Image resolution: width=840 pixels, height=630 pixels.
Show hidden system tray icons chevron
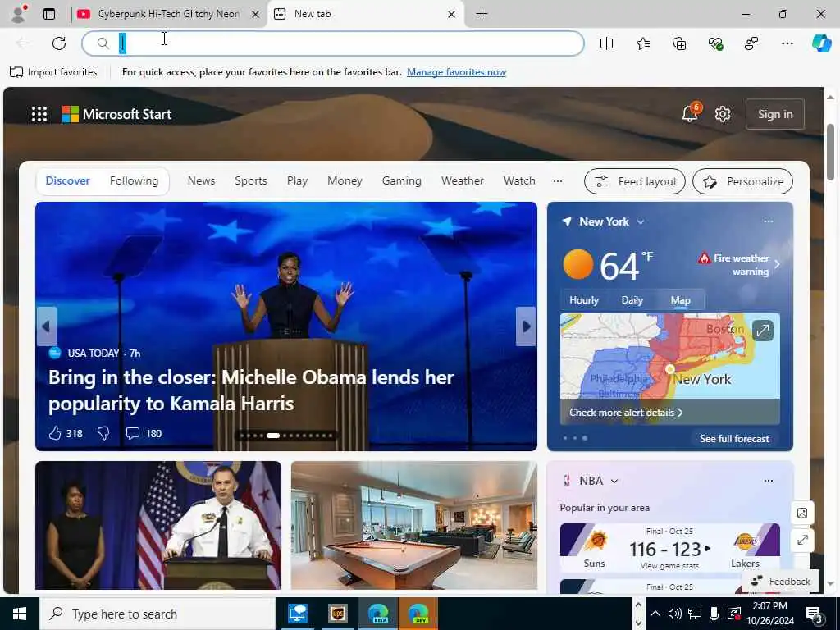click(x=655, y=614)
